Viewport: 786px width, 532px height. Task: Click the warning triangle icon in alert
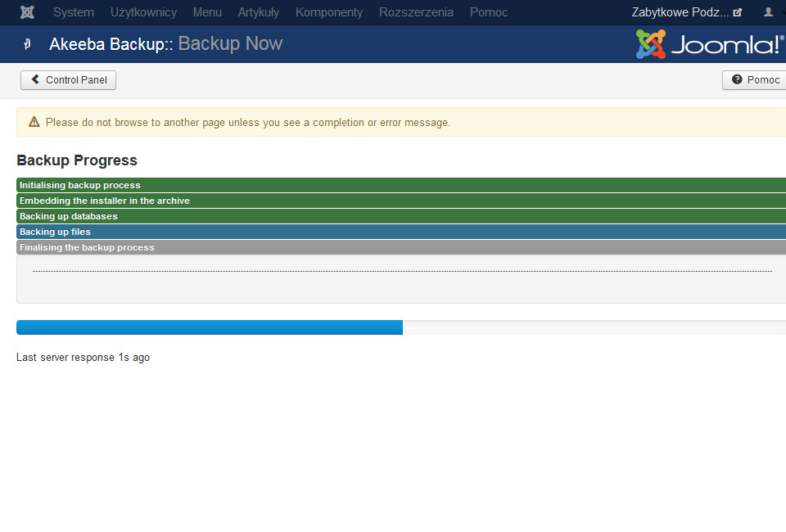point(34,122)
